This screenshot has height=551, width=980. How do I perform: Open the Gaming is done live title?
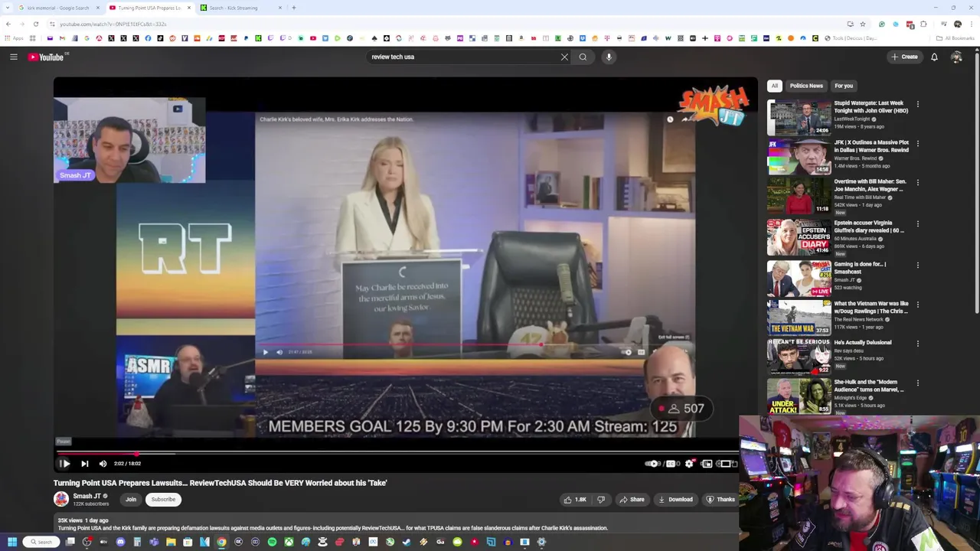[x=860, y=268]
